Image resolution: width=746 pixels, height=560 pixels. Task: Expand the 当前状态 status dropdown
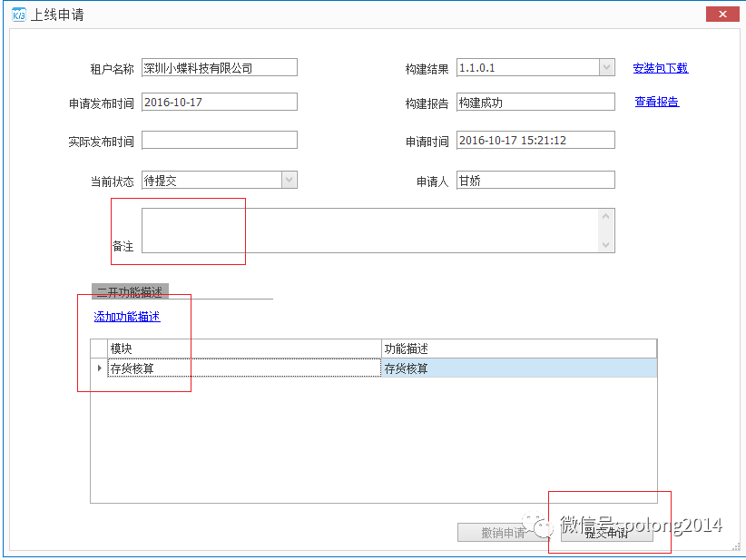tap(289, 181)
